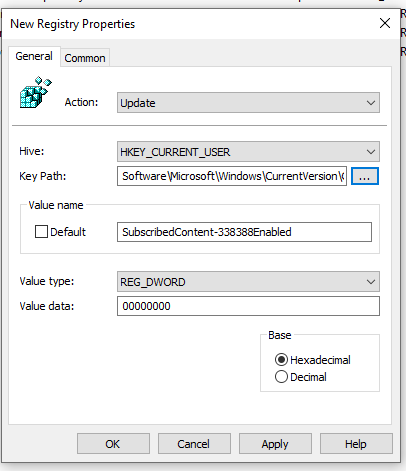This screenshot has height=471, width=406.
Task: Click the OK button
Action: [x=113, y=444]
